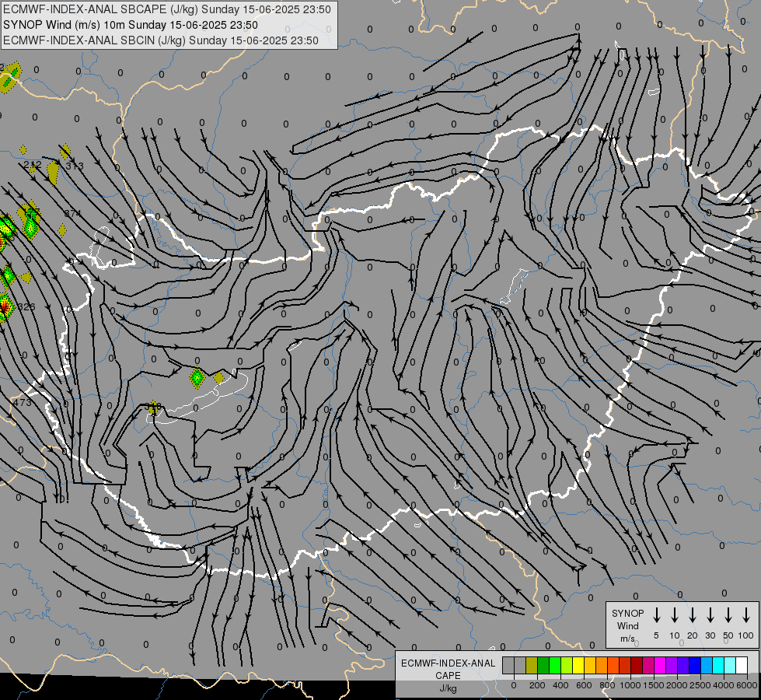Image resolution: width=761 pixels, height=700 pixels.
Task: Select the yellow-green CAPE legend swatch
Action: pos(567,666)
